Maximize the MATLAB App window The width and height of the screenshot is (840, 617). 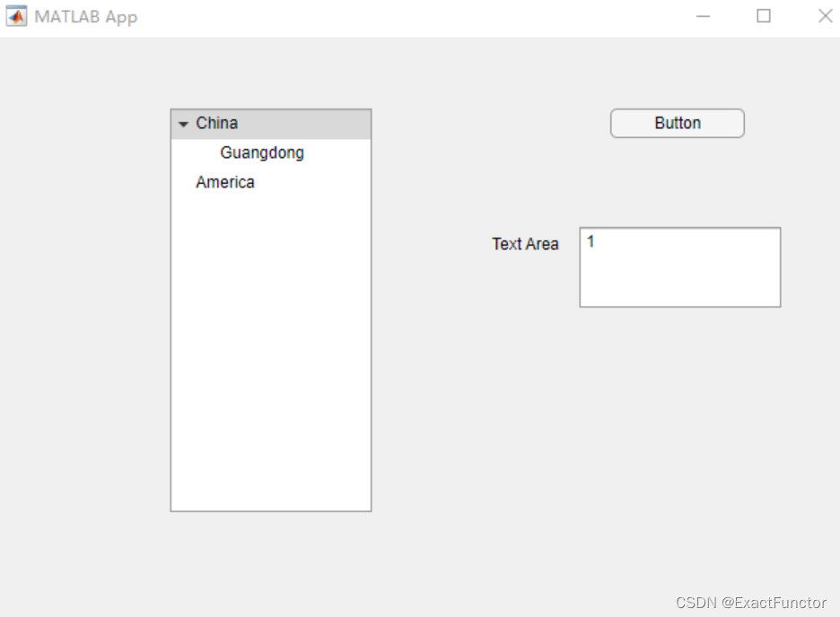pyautogui.click(x=763, y=16)
